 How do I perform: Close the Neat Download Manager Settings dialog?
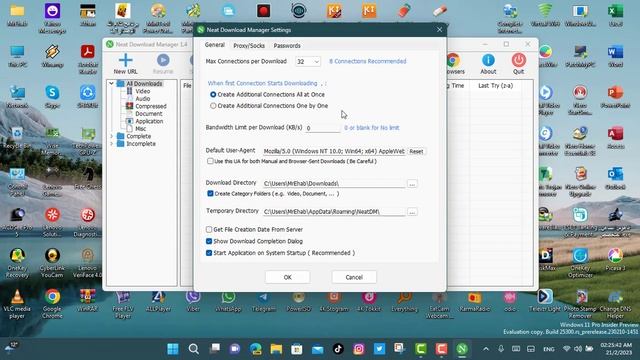click(439, 30)
